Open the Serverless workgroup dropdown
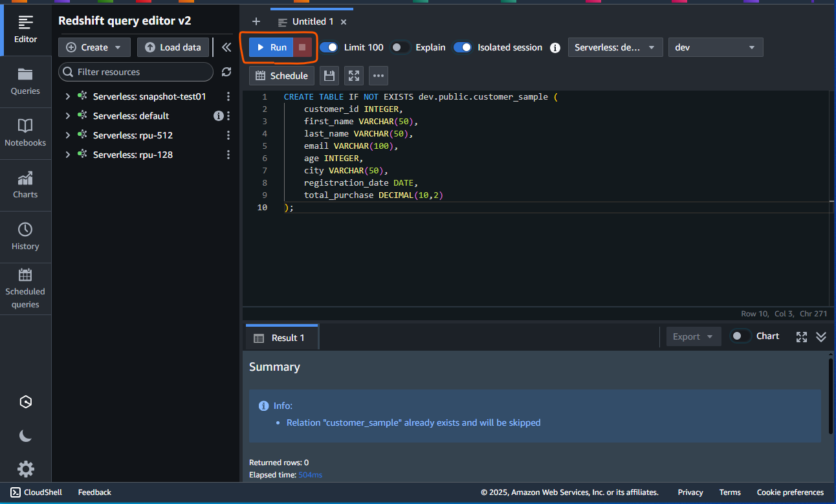This screenshot has width=836, height=504. click(x=615, y=47)
